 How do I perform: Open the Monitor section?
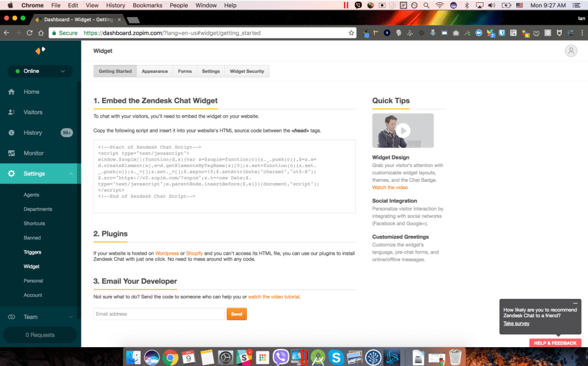pyautogui.click(x=33, y=153)
